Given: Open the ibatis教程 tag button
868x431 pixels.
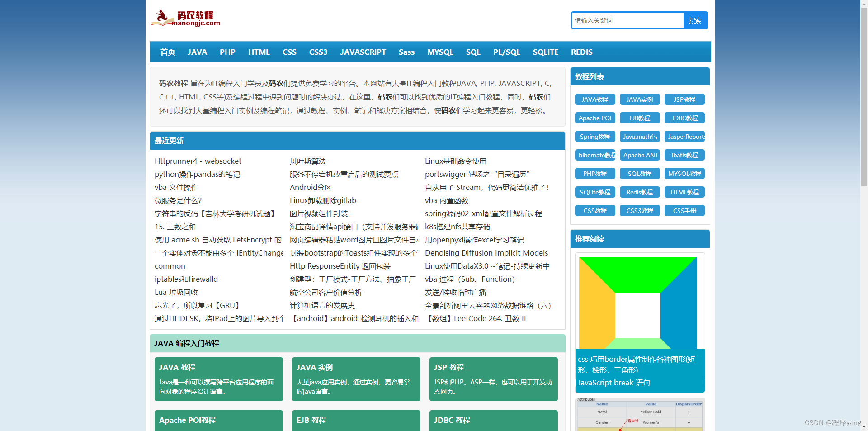Looking at the screenshot, I should (684, 155).
